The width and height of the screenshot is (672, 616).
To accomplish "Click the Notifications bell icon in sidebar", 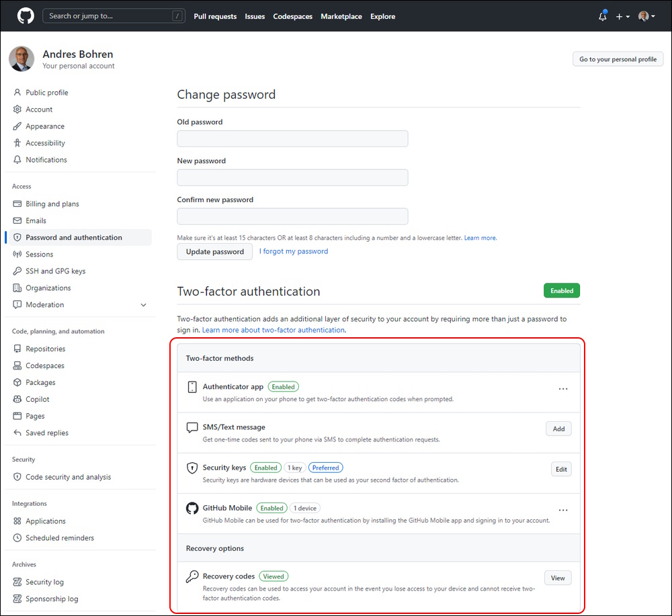I will pos(17,159).
